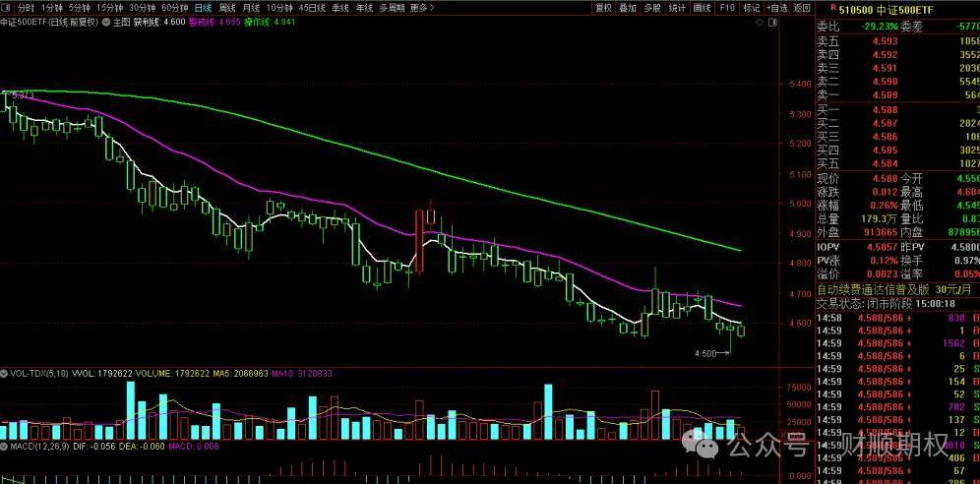Click the 卖三 4.591 order row
This screenshot has width=980, height=484.
point(898,68)
